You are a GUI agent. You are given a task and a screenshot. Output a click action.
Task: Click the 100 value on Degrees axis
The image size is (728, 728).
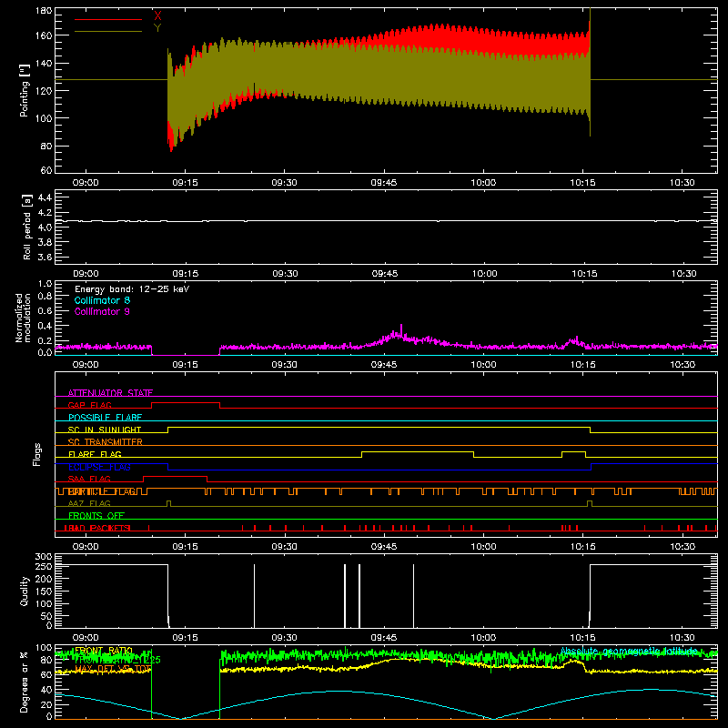click(44, 648)
